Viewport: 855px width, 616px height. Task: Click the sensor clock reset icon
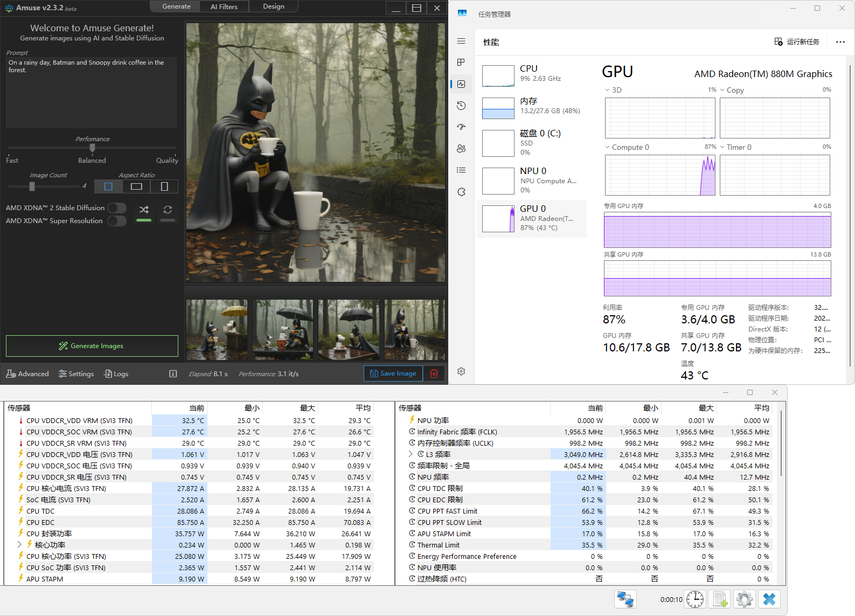pyautogui.click(x=694, y=599)
